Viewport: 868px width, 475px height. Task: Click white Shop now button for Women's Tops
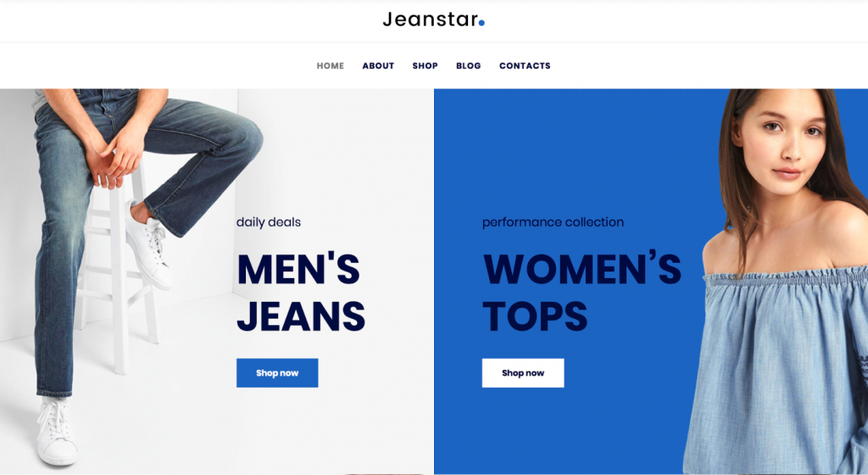(x=523, y=372)
